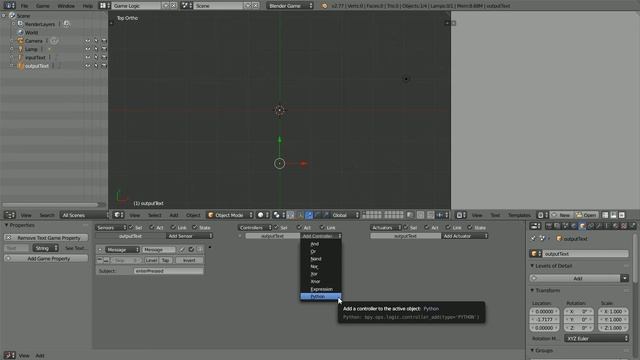Click the outputText object name field
The image size is (640, 360).
click(x=585, y=253)
